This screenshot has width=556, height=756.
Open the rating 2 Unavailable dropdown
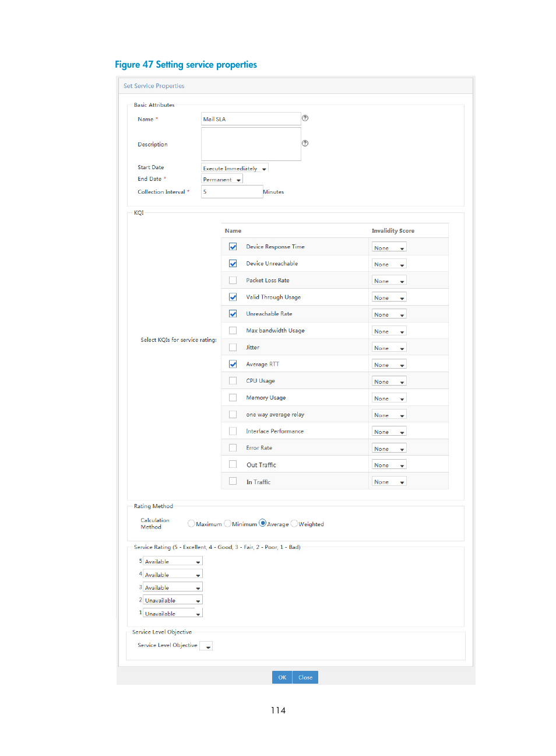click(x=173, y=600)
